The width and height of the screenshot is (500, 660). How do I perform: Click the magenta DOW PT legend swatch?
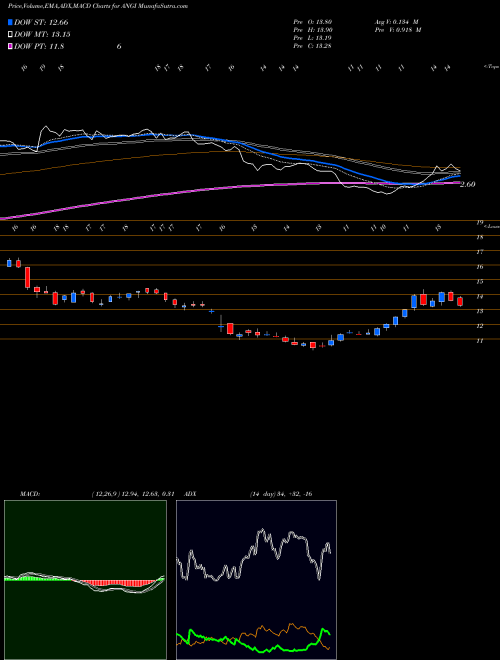click(11, 46)
